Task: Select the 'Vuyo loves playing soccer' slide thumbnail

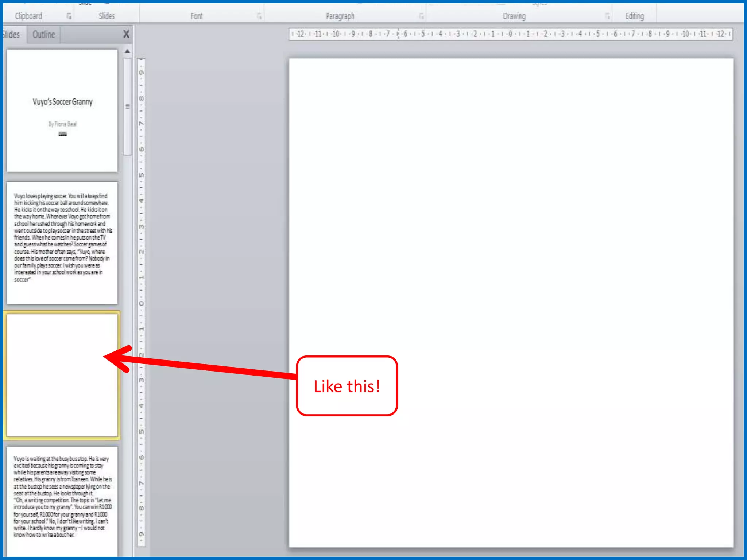Action: 62,242
